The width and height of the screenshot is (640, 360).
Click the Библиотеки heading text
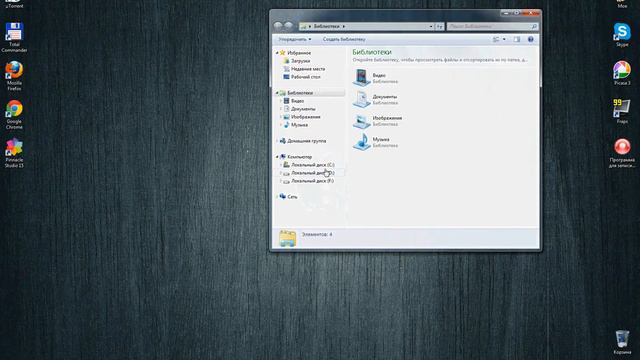[x=372, y=52]
